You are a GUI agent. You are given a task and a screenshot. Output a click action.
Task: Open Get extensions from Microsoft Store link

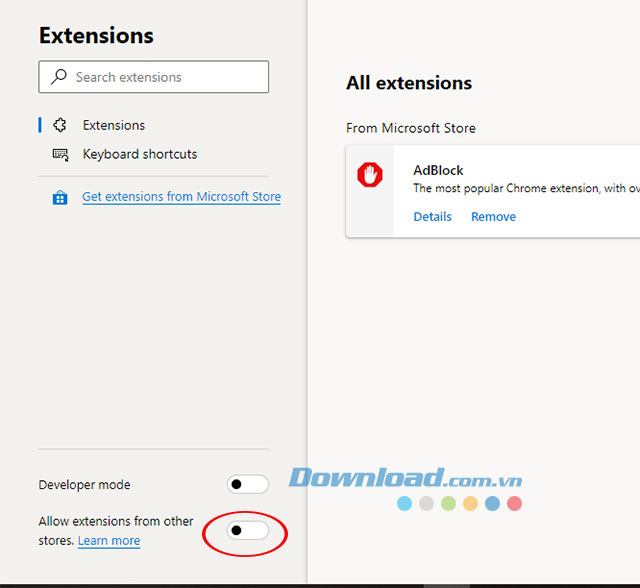(181, 197)
